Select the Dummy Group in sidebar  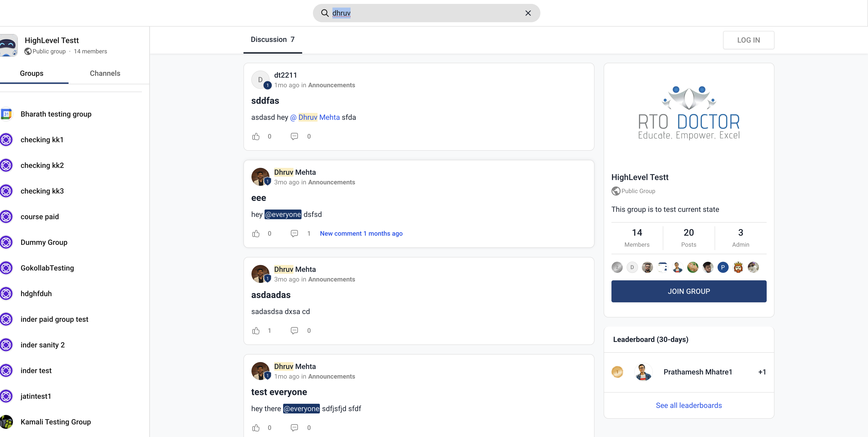[x=44, y=242]
